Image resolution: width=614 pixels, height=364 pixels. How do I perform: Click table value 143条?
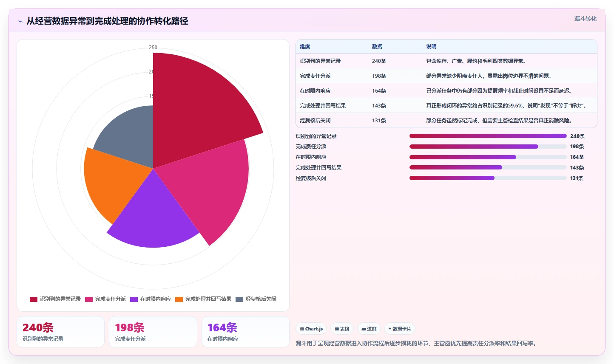tap(379, 106)
